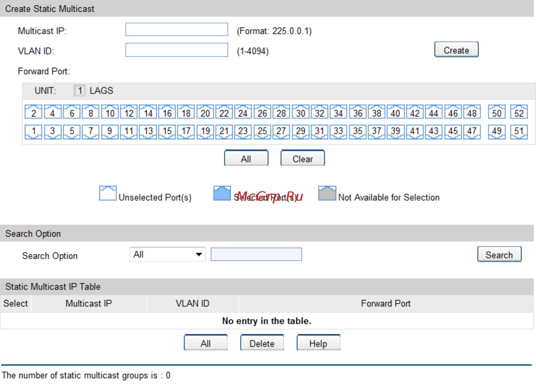This screenshot has width=536, height=392.
Task: Select forward port 25
Action: coord(262,132)
